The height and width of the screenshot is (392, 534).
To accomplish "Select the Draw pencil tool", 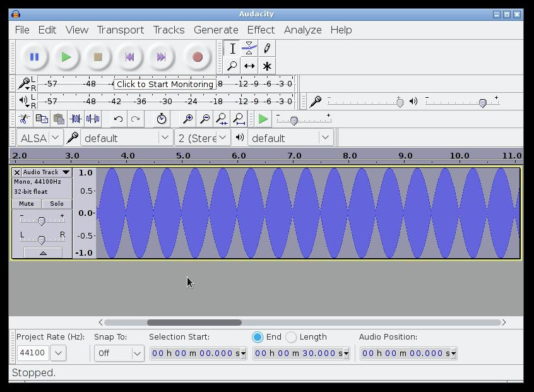I will pyautogui.click(x=267, y=48).
